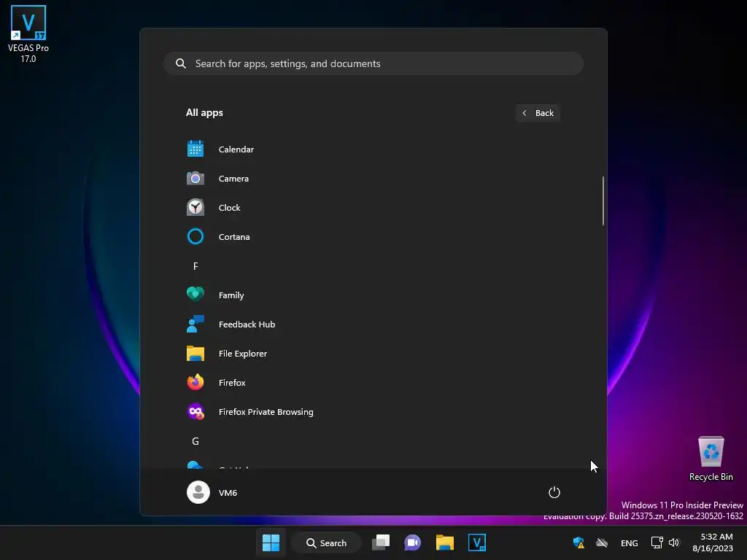Focus the Search for apps, settings, and documents field
The image size is (747, 560).
coord(373,63)
